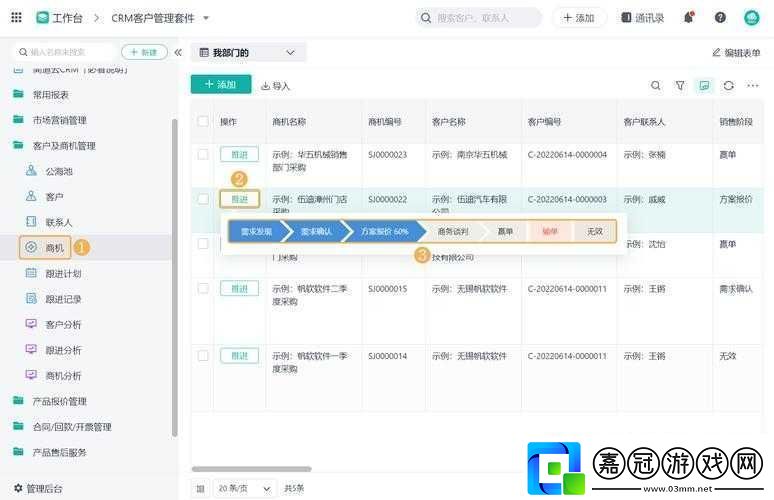Click the table search magnifier icon
Screen dimensions: 774x500
(x=656, y=85)
